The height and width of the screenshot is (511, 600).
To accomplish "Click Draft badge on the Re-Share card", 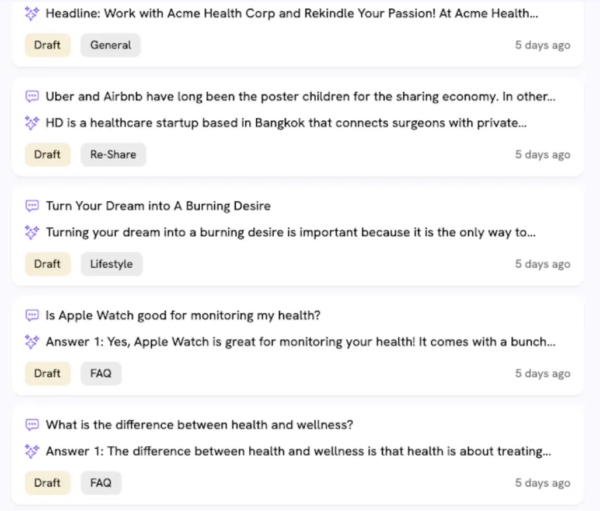I will [x=47, y=155].
